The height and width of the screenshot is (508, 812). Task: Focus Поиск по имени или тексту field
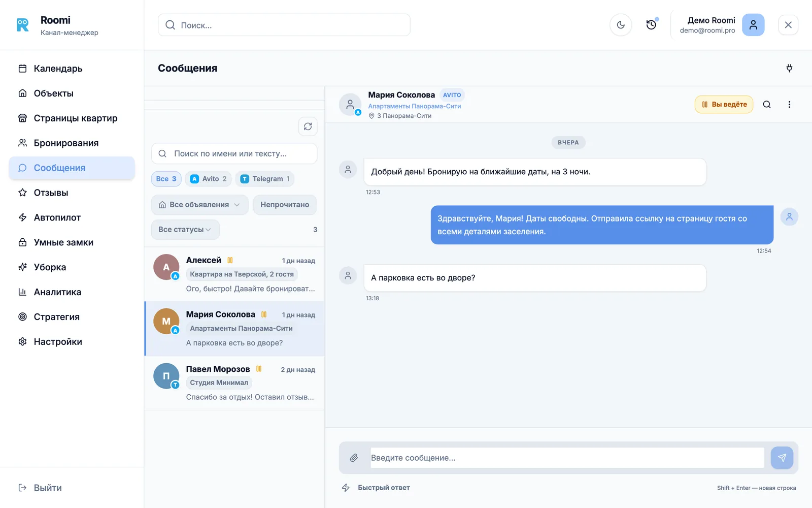(x=234, y=153)
